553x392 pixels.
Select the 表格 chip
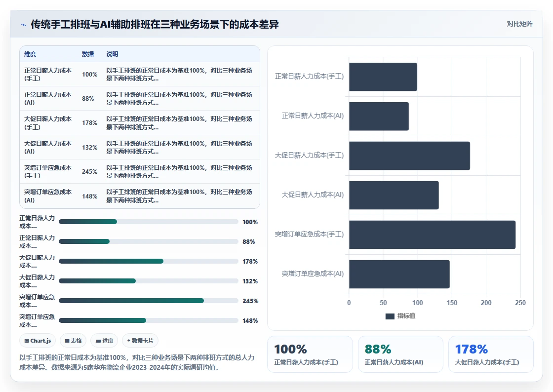pyautogui.click(x=73, y=341)
